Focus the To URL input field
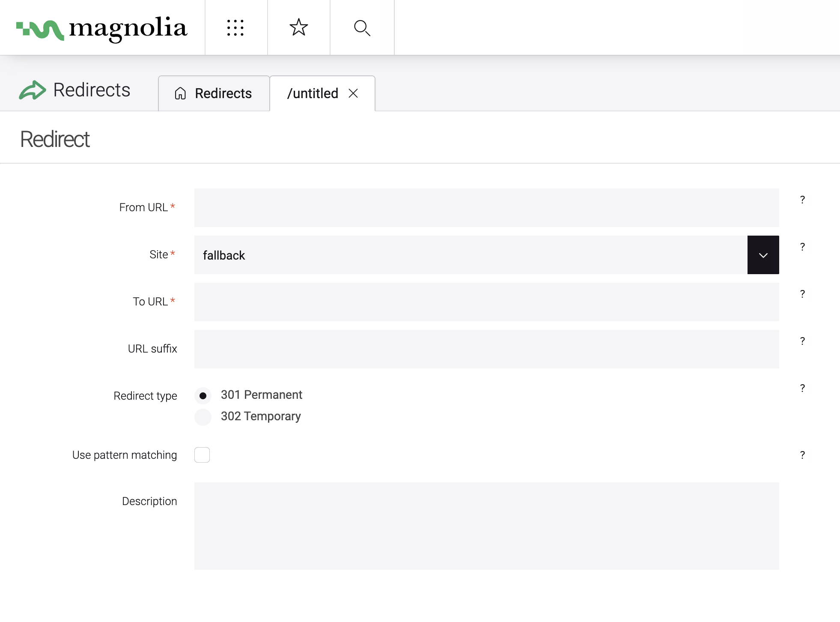 coord(486,302)
